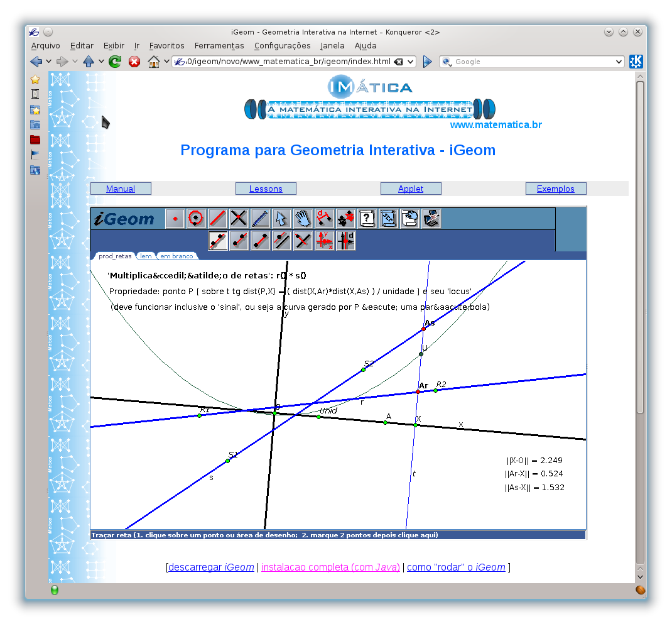Open the address bar URL history dropdown
This screenshot has width=672, height=624.
[411, 62]
